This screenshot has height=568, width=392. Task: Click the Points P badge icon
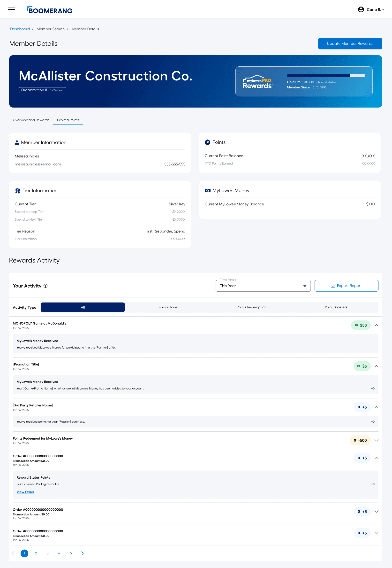pyautogui.click(x=208, y=142)
